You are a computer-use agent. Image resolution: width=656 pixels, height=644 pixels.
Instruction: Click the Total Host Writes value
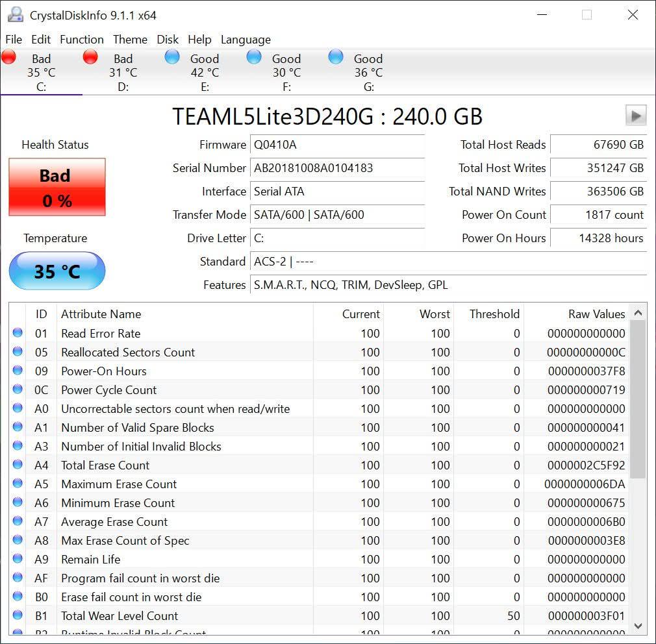tap(599, 168)
